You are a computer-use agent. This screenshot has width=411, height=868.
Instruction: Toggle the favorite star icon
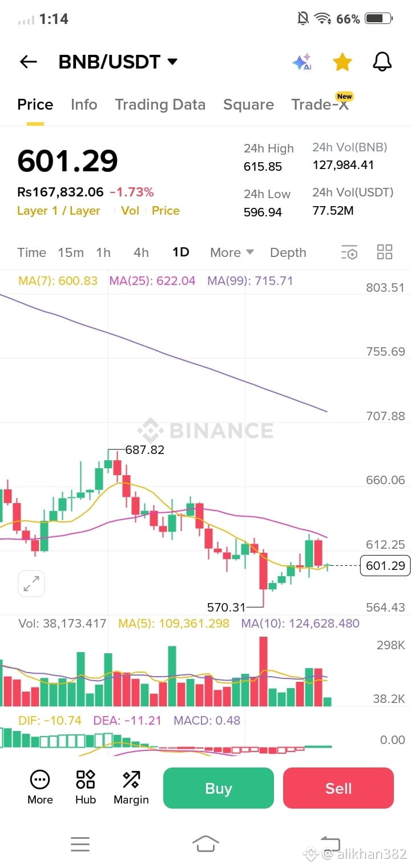pyautogui.click(x=342, y=62)
